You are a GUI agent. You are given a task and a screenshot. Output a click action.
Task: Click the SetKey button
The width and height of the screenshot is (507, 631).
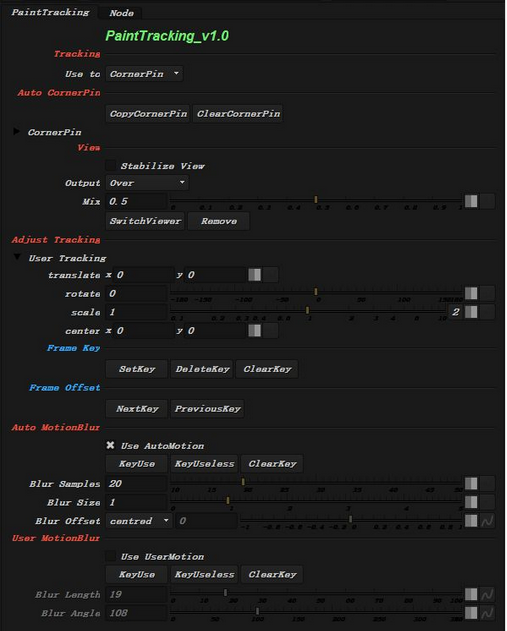tap(137, 369)
